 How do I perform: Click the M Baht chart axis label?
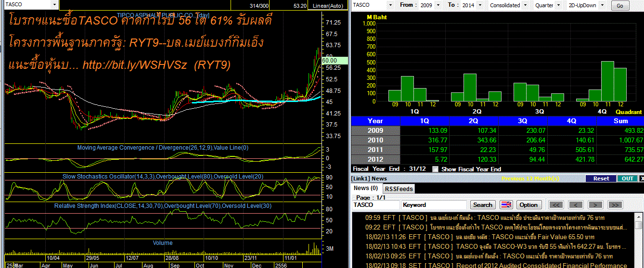click(x=377, y=17)
